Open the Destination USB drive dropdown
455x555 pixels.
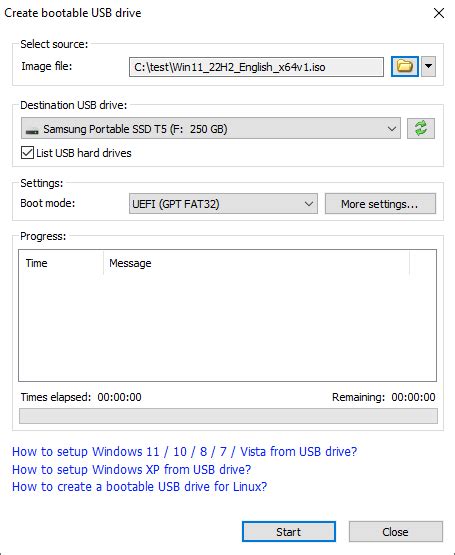[211, 128]
